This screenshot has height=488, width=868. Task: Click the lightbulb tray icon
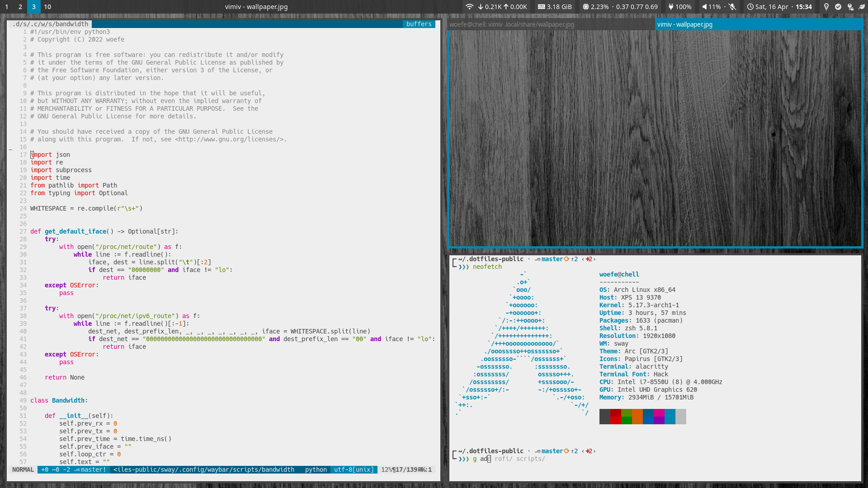pos(826,7)
